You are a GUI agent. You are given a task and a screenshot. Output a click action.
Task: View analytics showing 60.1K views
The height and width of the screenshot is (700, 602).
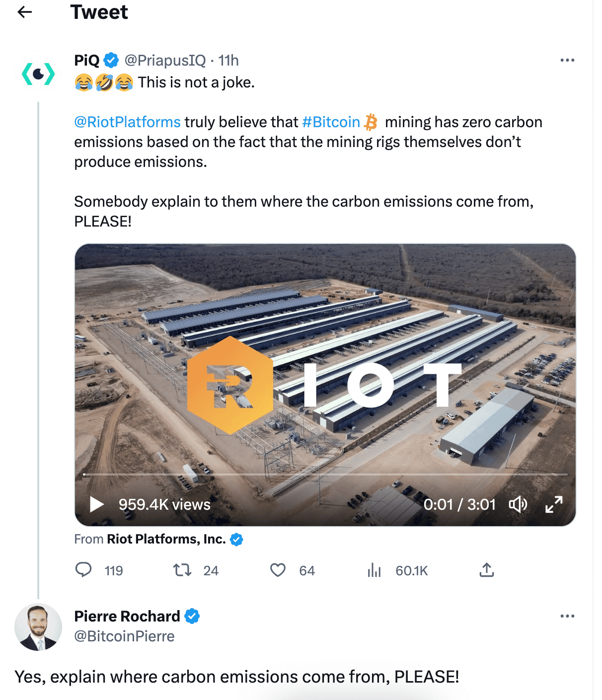tap(375, 570)
